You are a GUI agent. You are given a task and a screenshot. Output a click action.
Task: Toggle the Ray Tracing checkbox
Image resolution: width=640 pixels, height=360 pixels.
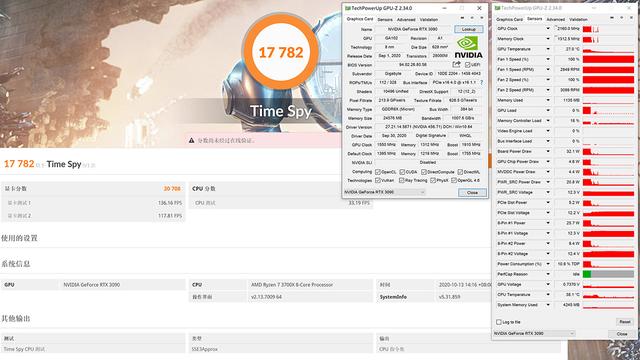click(402, 180)
